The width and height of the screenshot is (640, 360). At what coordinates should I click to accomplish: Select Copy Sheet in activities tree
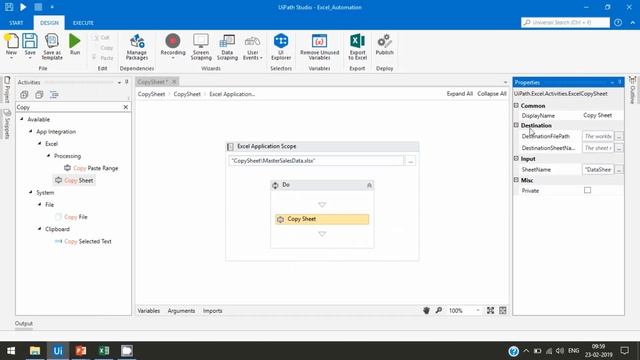pyautogui.click(x=74, y=180)
